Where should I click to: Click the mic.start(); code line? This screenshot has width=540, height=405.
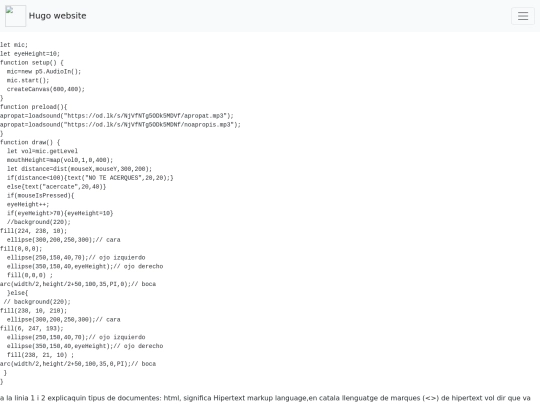28,80
